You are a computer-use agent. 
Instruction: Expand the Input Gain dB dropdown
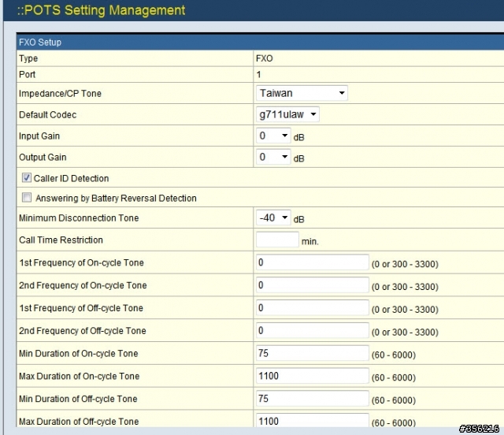pos(273,136)
